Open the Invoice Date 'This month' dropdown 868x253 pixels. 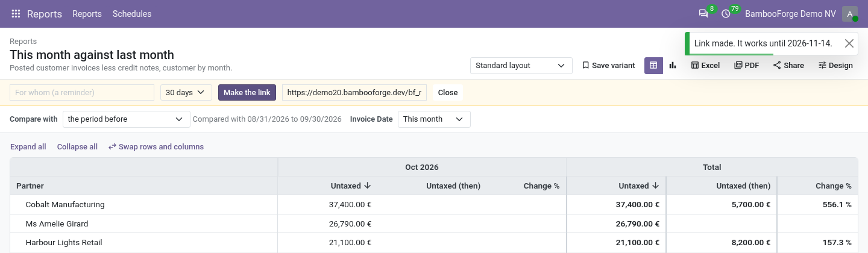coord(434,119)
